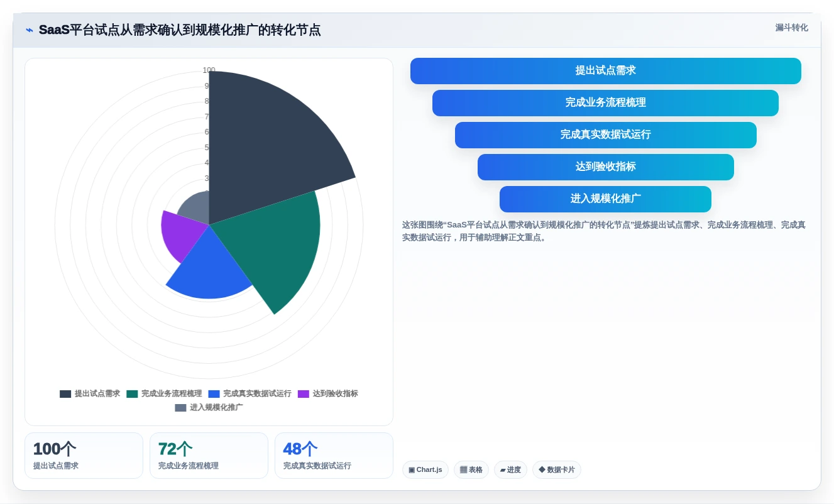Click the 进度 tag chip

(510, 470)
